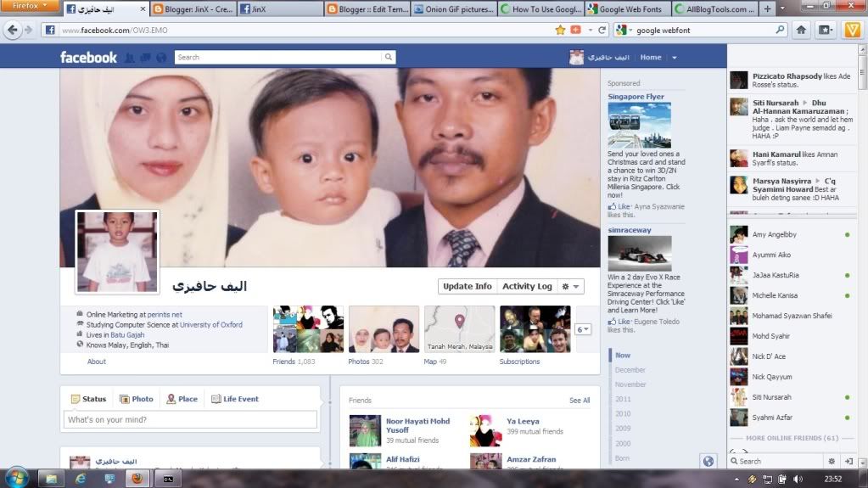The image size is (868, 488).
Task: Click the Firefox home icon
Action: [x=801, y=30]
